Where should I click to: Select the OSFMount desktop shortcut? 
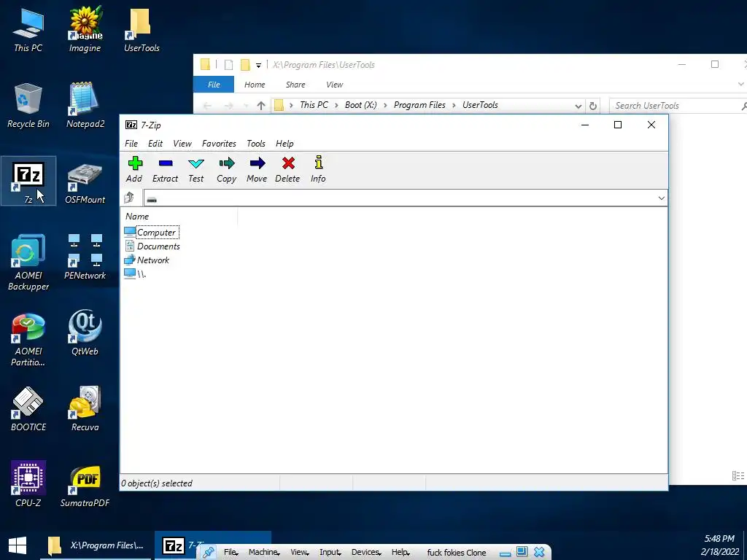(85, 183)
